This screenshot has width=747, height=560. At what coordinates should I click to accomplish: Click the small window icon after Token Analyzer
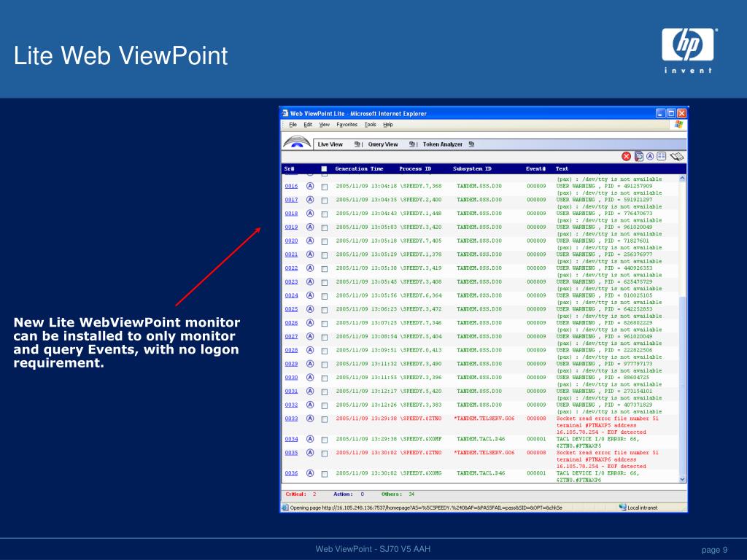coord(471,144)
